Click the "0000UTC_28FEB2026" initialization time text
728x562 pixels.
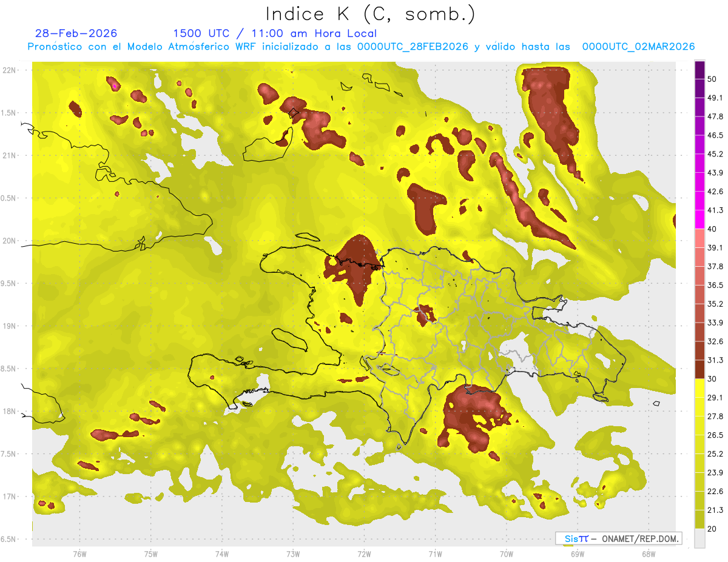tap(413, 47)
